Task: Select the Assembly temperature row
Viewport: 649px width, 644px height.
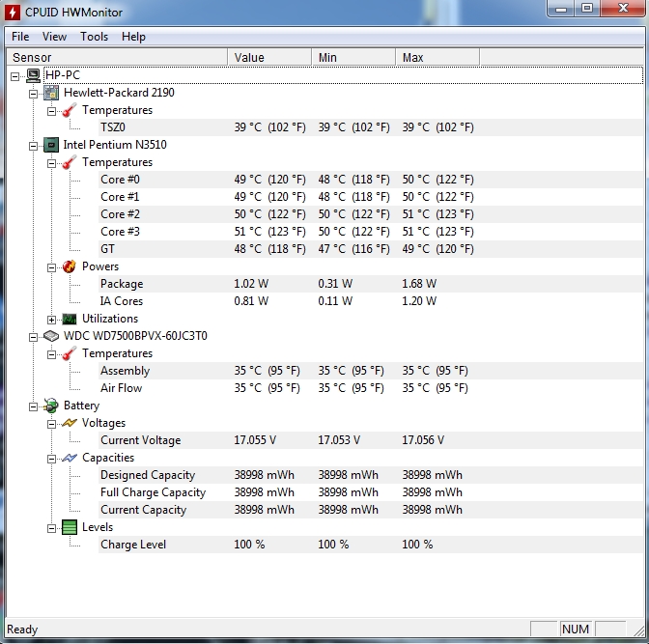Action: (371, 371)
